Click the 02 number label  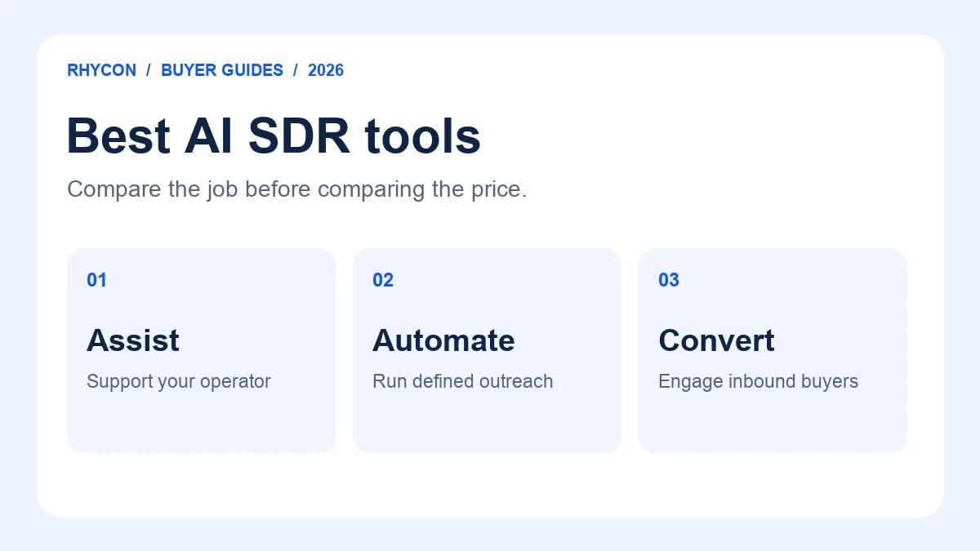(x=383, y=280)
